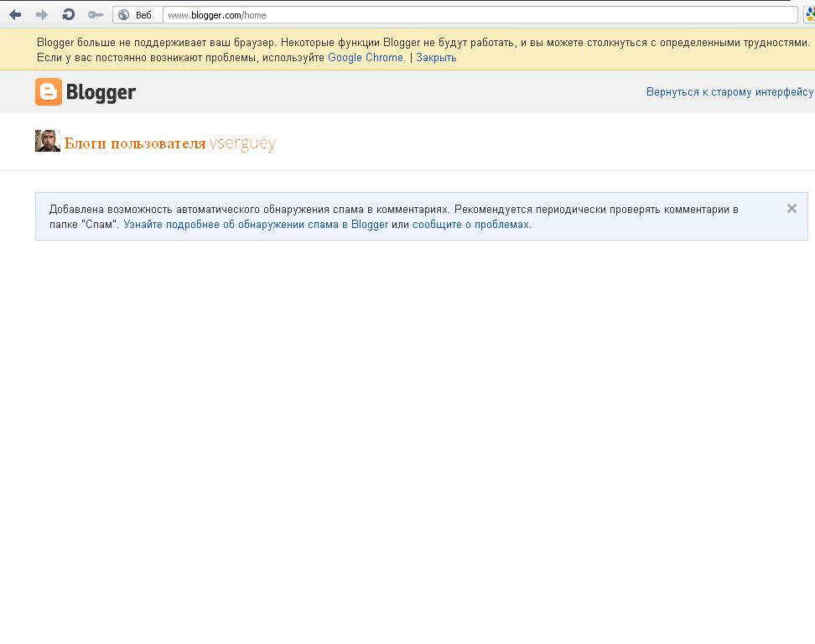Close the spam detection notice with X
The image size is (815, 644).
click(x=792, y=209)
